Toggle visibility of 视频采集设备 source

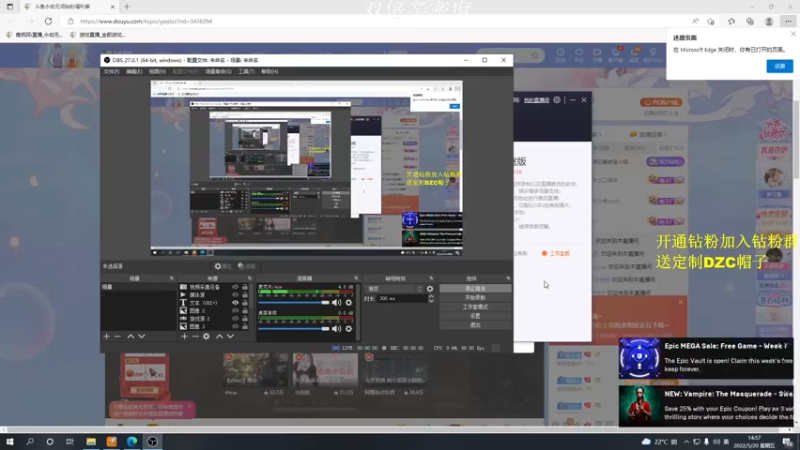[x=235, y=287]
